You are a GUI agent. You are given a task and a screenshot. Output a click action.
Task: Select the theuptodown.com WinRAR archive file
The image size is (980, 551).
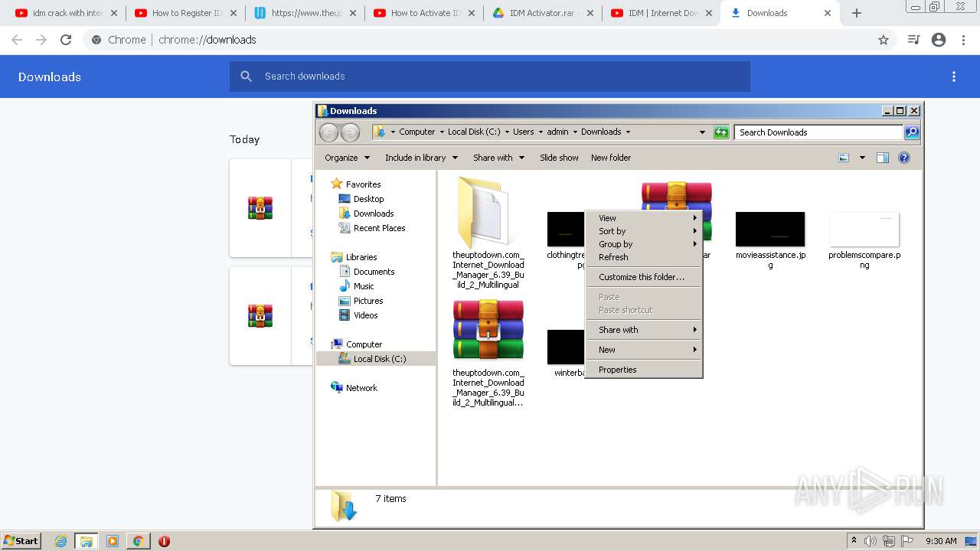click(x=488, y=352)
